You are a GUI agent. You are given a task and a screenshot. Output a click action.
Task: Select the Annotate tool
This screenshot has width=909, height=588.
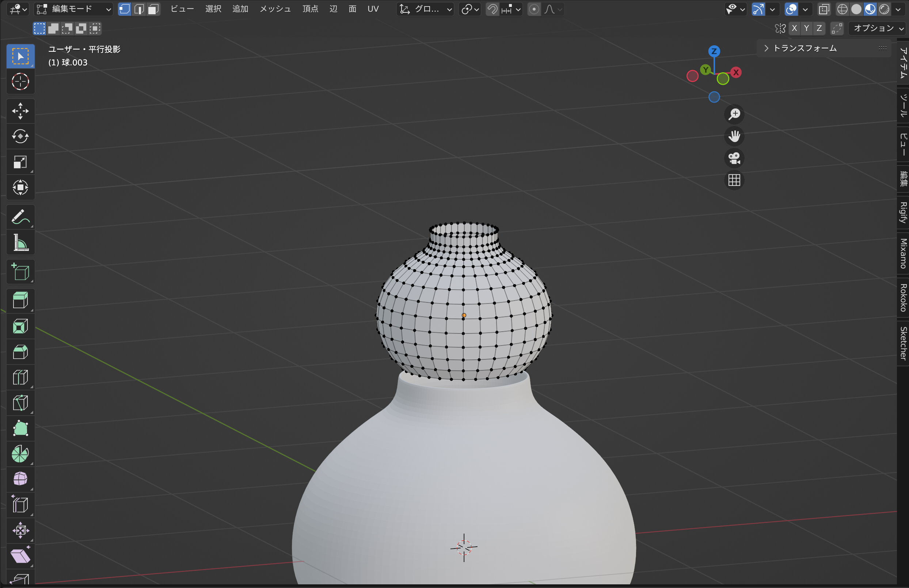click(20, 217)
